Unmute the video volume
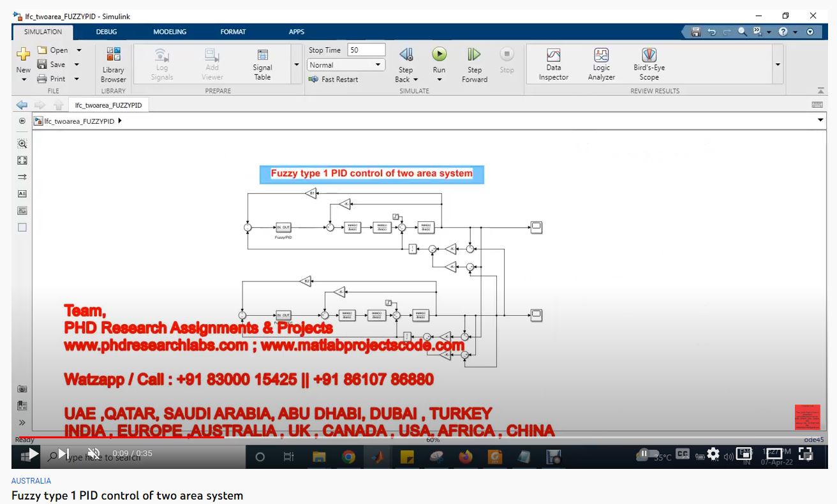Image resolution: width=837 pixels, height=504 pixels. pyautogui.click(x=94, y=454)
